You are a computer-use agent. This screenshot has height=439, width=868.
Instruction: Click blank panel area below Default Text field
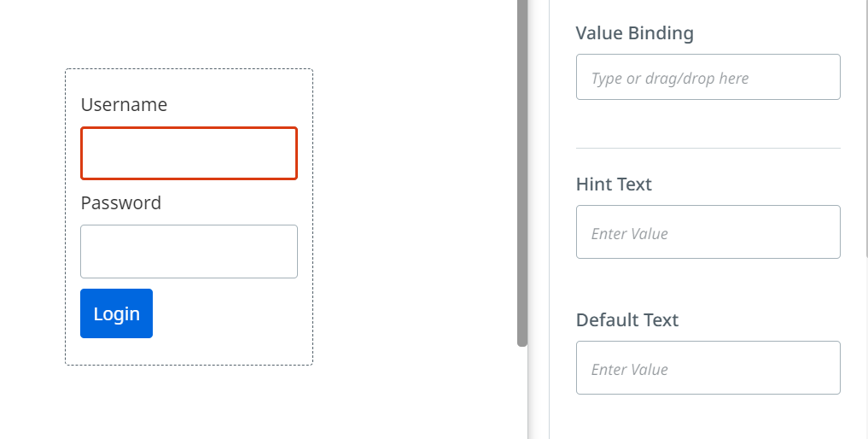click(708, 419)
